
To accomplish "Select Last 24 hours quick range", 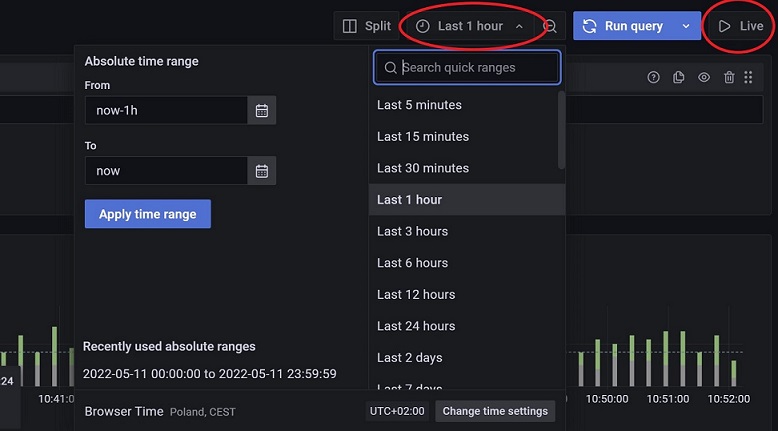I will point(416,326).
